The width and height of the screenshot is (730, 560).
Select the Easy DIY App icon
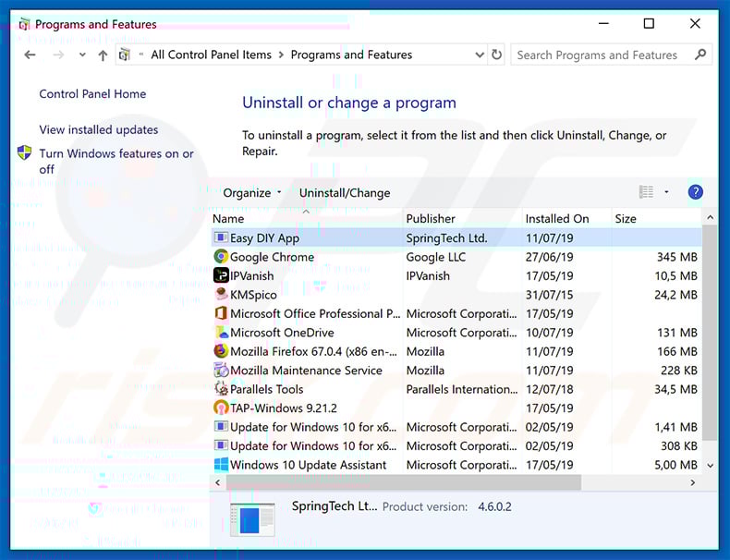coord(221,237)
